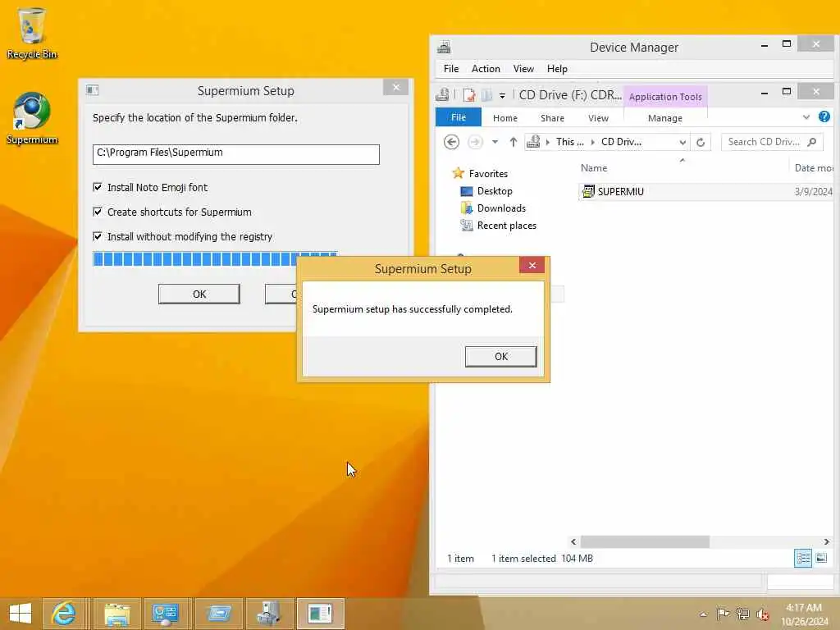Select Favorites in the navigation pane

487,174
